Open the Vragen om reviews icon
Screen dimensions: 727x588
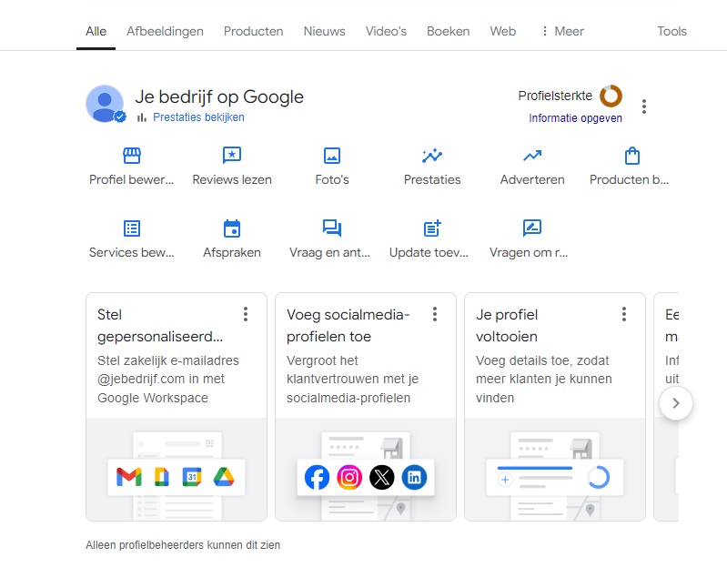click(532, 228)
